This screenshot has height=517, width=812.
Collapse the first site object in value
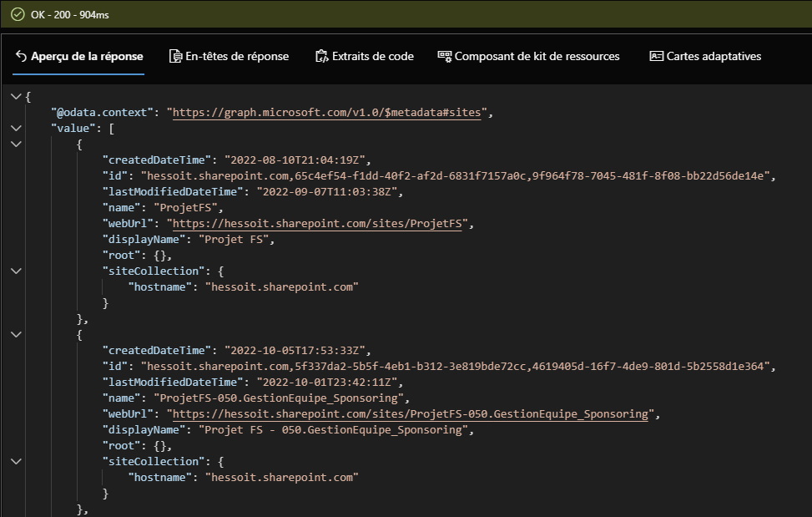(x=16, y=144)
